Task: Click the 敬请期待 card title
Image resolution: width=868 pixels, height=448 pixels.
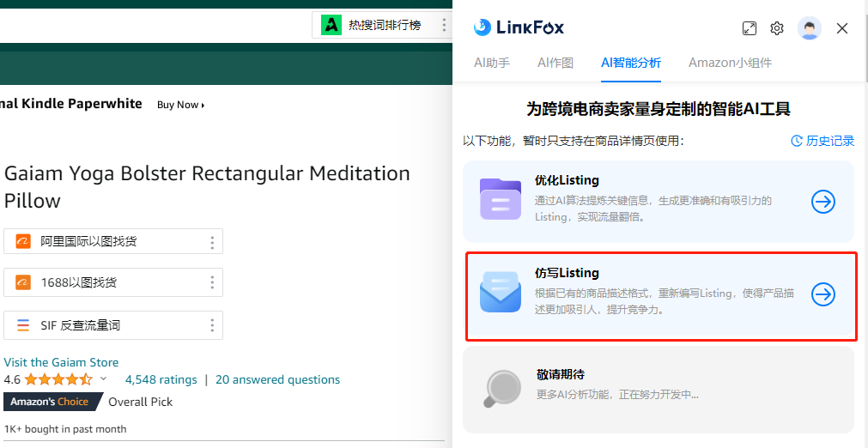Action: click(x=561, y=374)
